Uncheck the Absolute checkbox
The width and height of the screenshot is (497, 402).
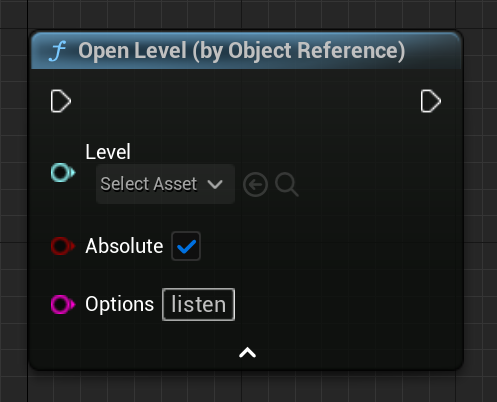186,246
